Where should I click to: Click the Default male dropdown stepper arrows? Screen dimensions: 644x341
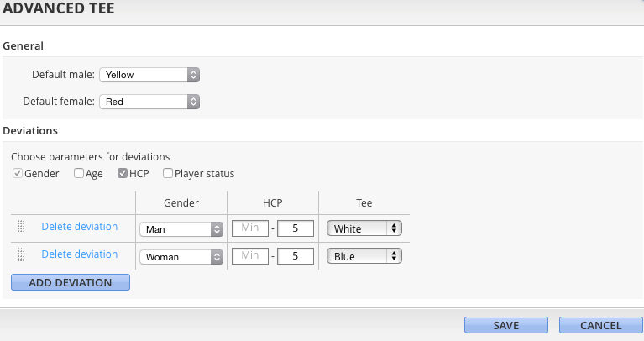coord(193,75)
